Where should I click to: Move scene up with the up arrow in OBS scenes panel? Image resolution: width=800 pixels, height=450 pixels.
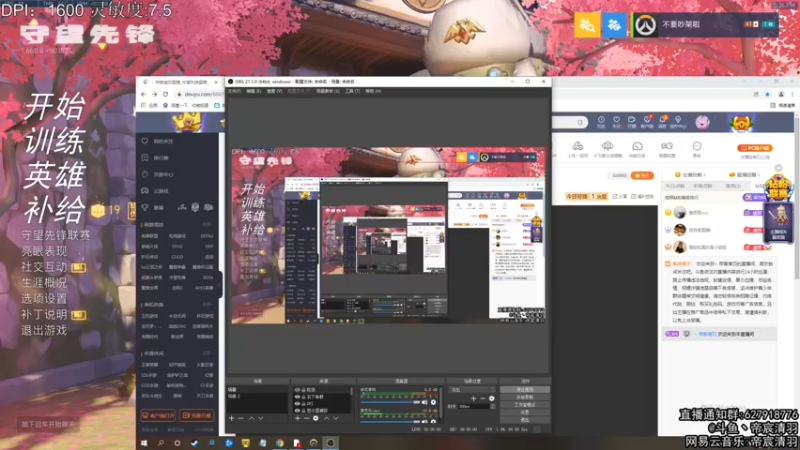252,418
